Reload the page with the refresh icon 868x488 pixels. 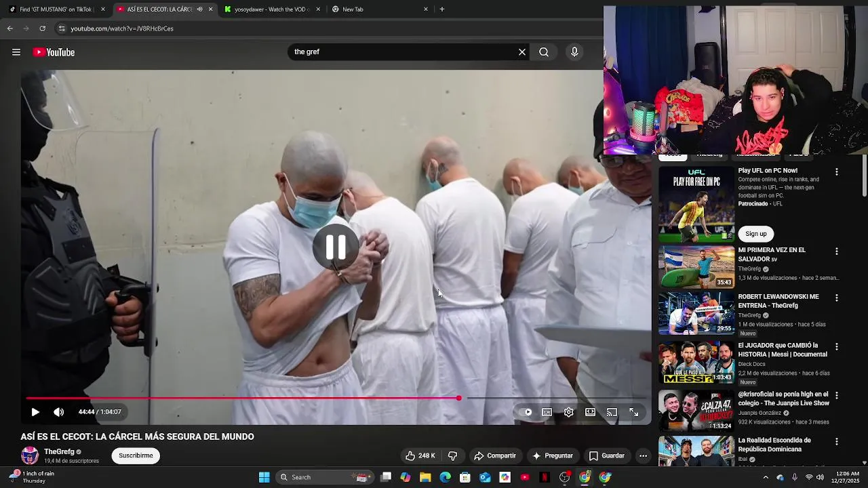coord(42,28)
